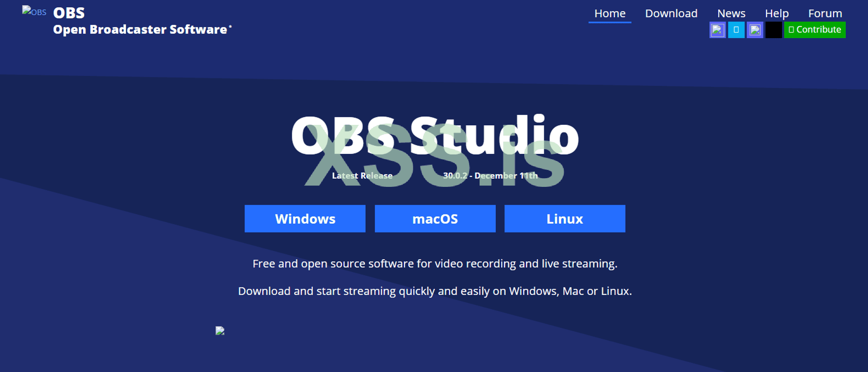This screenshot has height=372, width=868.
Task: Open the Download page from the navigation
Action: (671, 13)
